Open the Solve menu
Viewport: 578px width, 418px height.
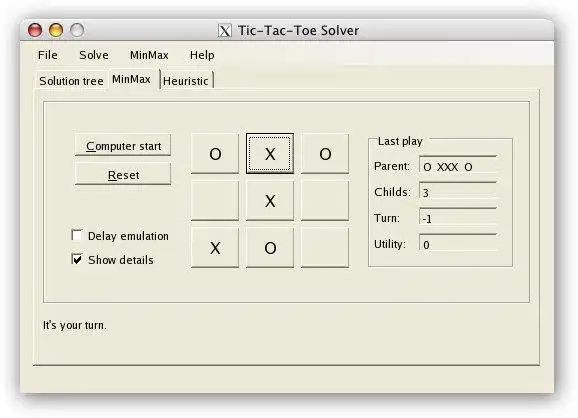(x=94, y=55)
